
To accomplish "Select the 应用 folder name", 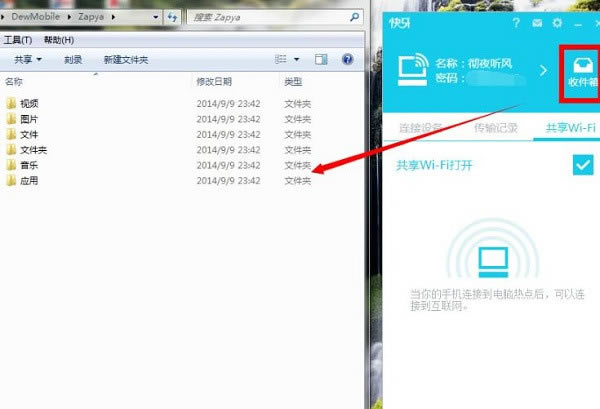I will point(29,181).
